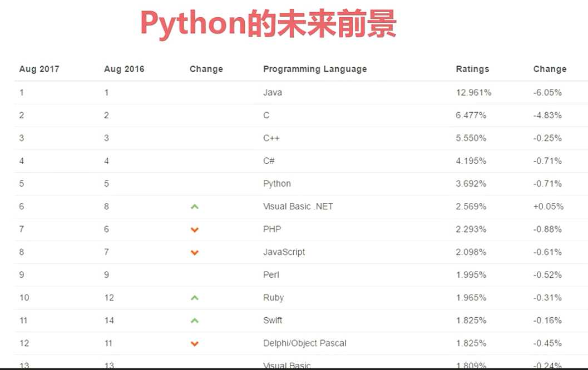Click the change value '+0.05%'
The height and width of the screenshot is (370, 588).
549,206
